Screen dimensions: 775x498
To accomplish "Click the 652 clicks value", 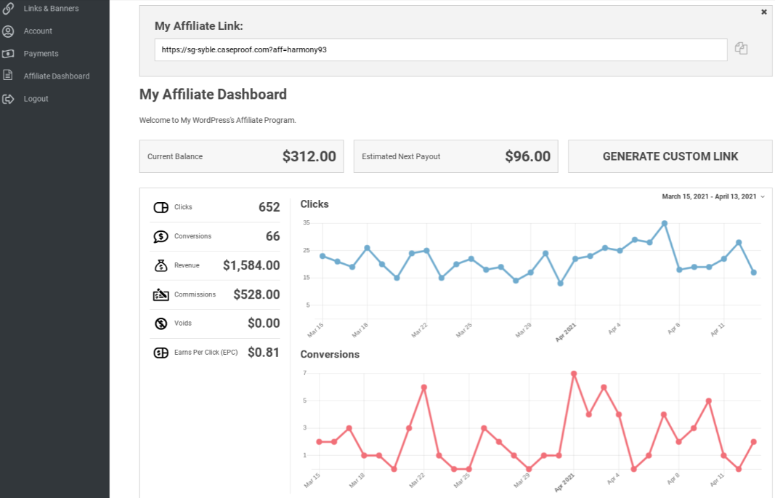I will pos(269,207).
